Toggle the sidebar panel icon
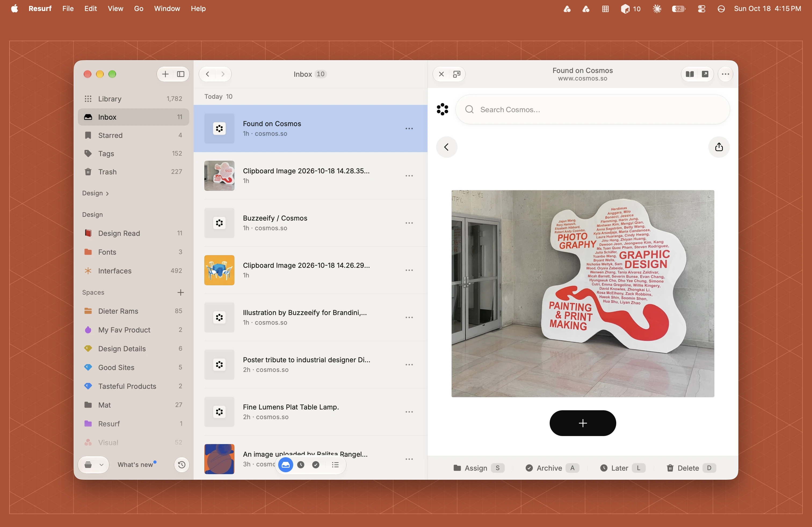The width and height of the screenshot is (812, 527). (181, 74)
